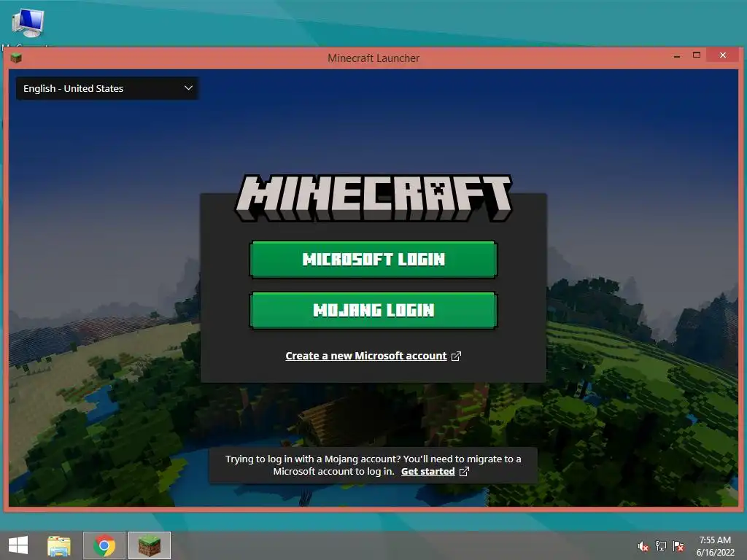Image resolution: width=747 pixels, height=560 pixels.
Task: Open File Explorer from the taskbar
Action: pyautogui.click(x=59, y=545)
